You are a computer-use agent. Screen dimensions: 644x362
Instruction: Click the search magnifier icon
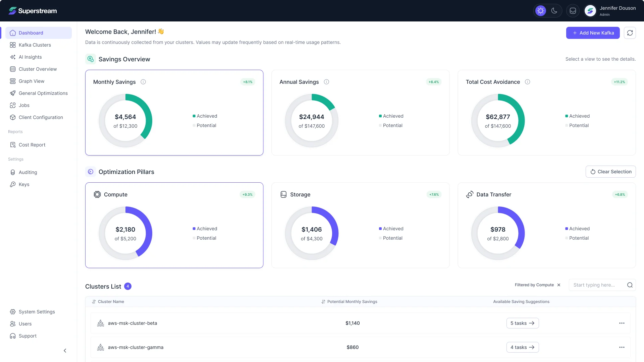[x=630, y=285]
